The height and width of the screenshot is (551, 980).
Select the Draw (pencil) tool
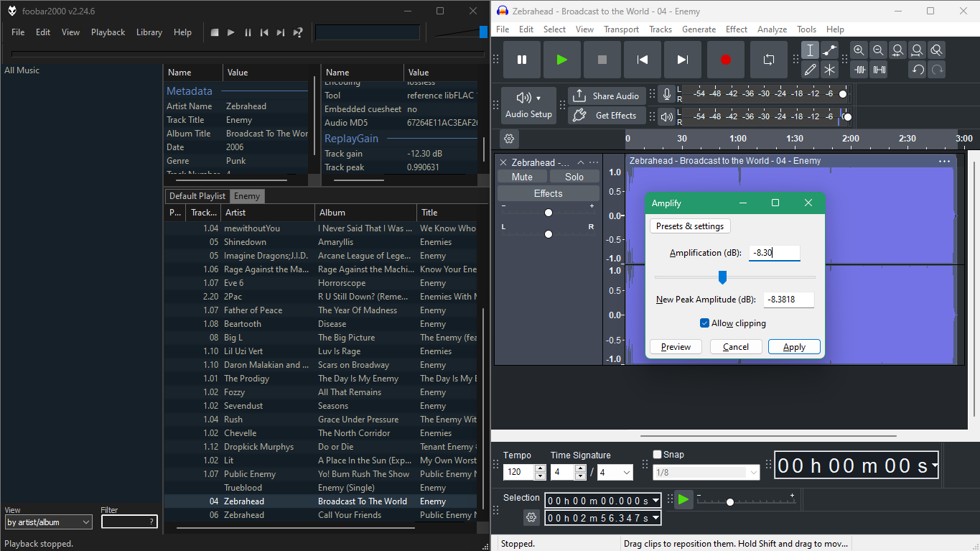(810, 70)
